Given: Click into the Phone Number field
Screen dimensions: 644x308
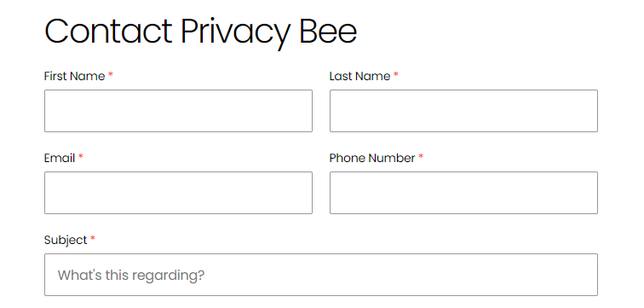Looking at the screenshot, I should [463, 193].
